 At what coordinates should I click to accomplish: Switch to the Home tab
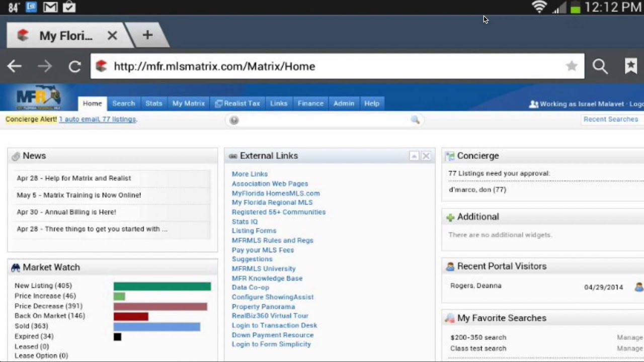pyautogui.click(x=93, y=104)
